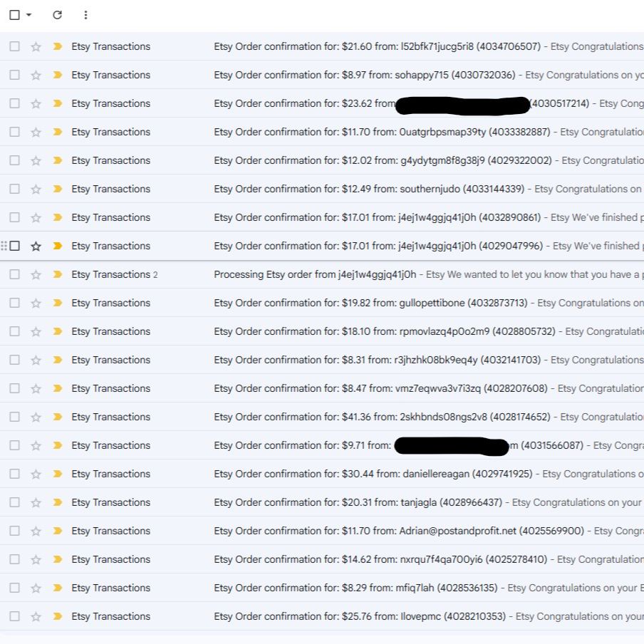Select checkbox for Processing Etsy order email

[15, 274]
